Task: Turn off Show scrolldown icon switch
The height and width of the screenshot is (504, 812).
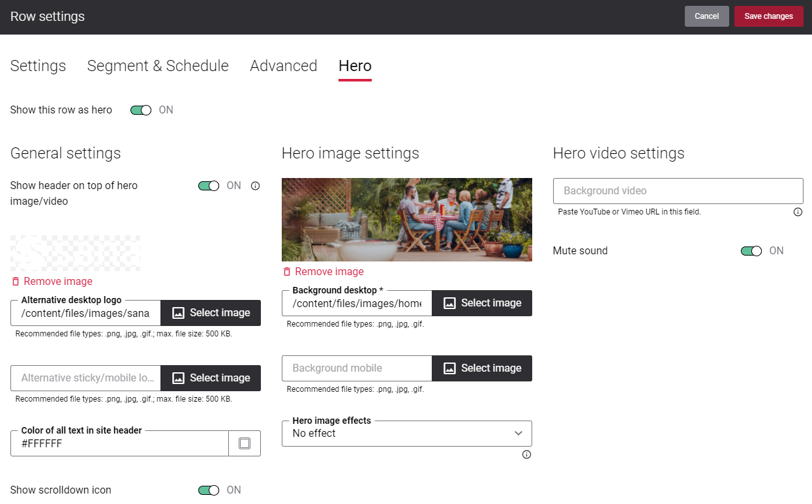Action: [x=209, y=490]
